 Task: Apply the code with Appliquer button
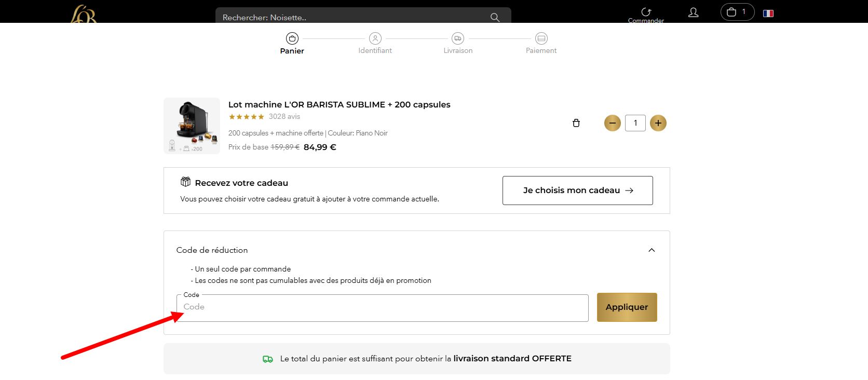pos(627,307)
